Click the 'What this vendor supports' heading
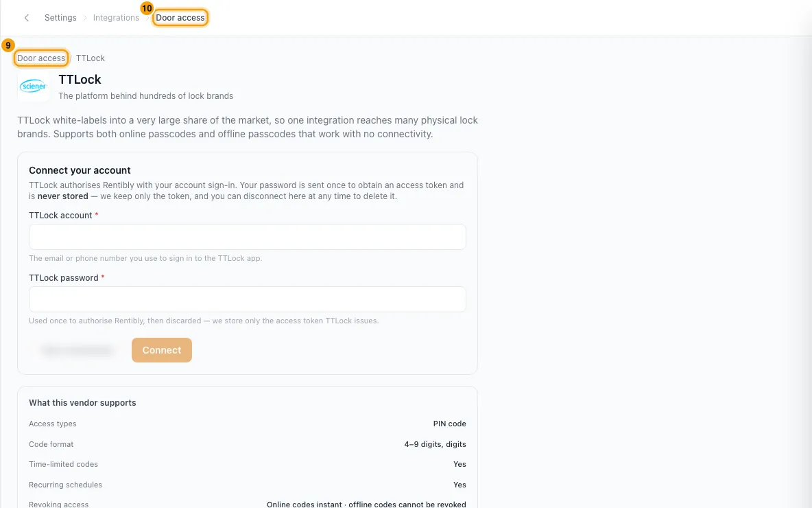This screenshot has height=508, width=812. coord(82,403)
